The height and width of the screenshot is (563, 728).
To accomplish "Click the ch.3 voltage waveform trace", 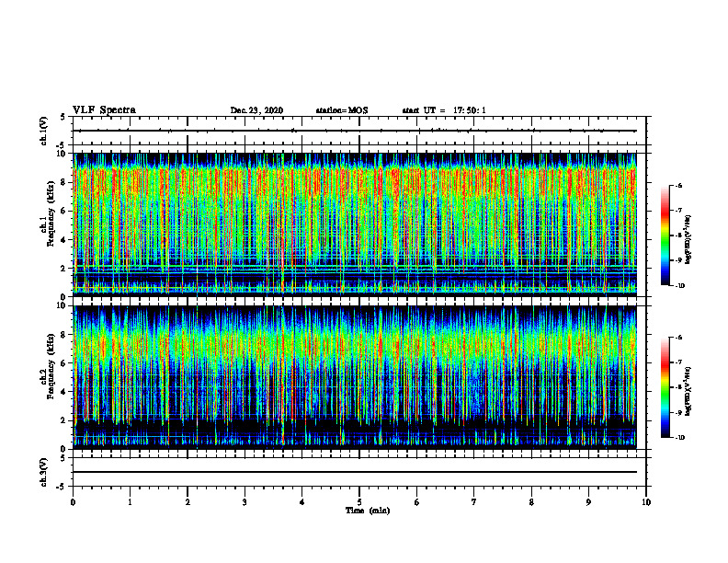I will coord(355,472).
